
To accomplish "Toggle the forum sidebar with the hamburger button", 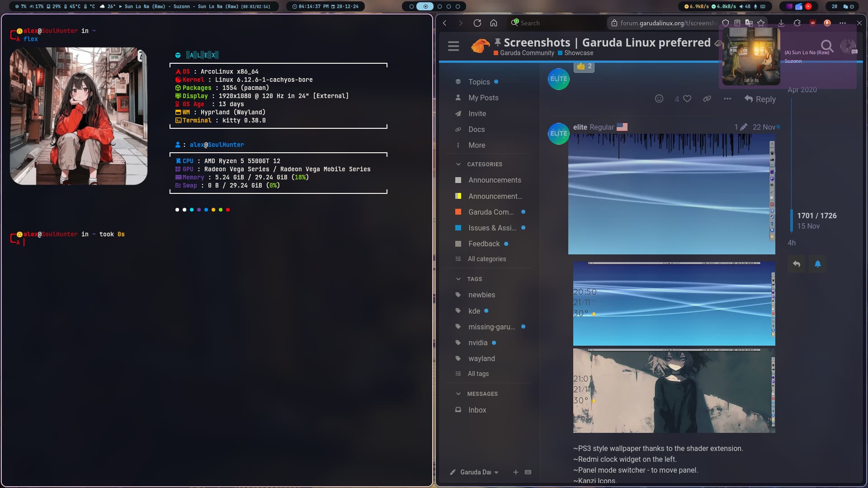I will coord(453,46).
